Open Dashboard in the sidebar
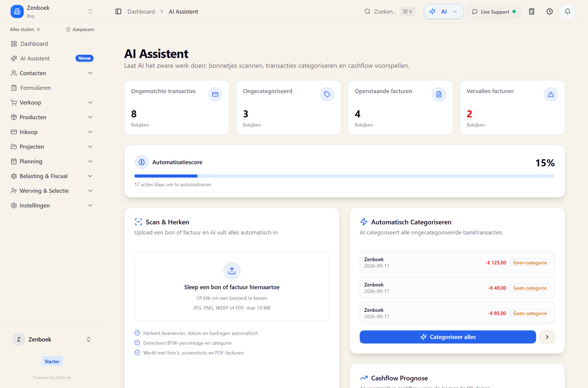 click(x=52, y=44)
